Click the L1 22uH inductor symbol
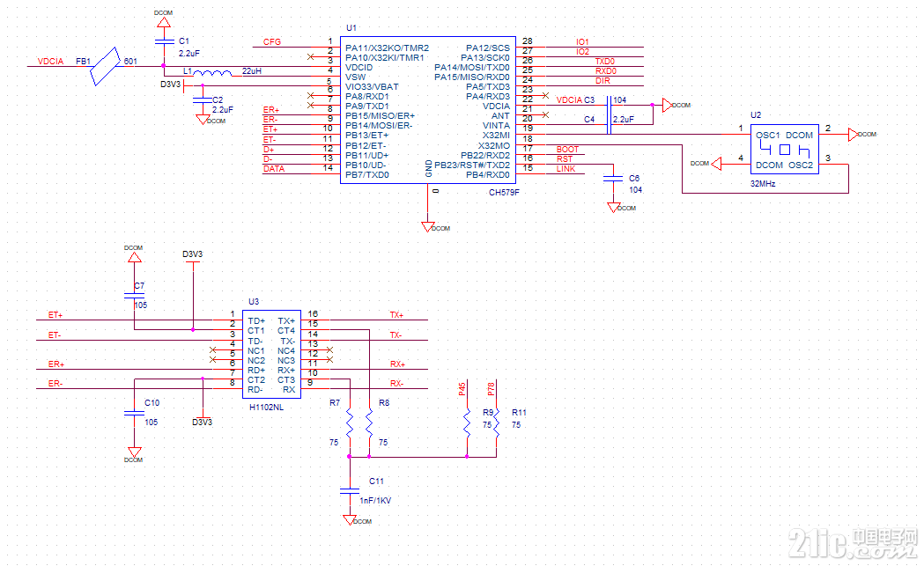The width and height of the screenshot is (924, 566). coord(212,73)
